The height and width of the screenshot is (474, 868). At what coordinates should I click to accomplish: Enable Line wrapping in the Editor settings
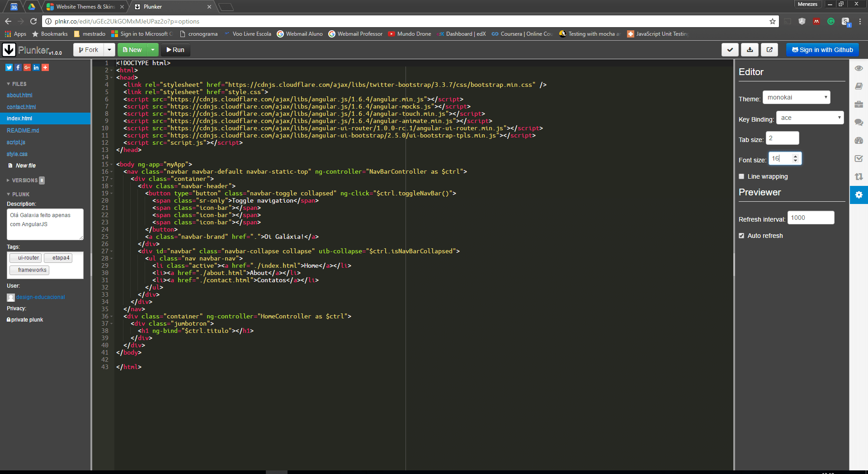(x=741, y=176)
